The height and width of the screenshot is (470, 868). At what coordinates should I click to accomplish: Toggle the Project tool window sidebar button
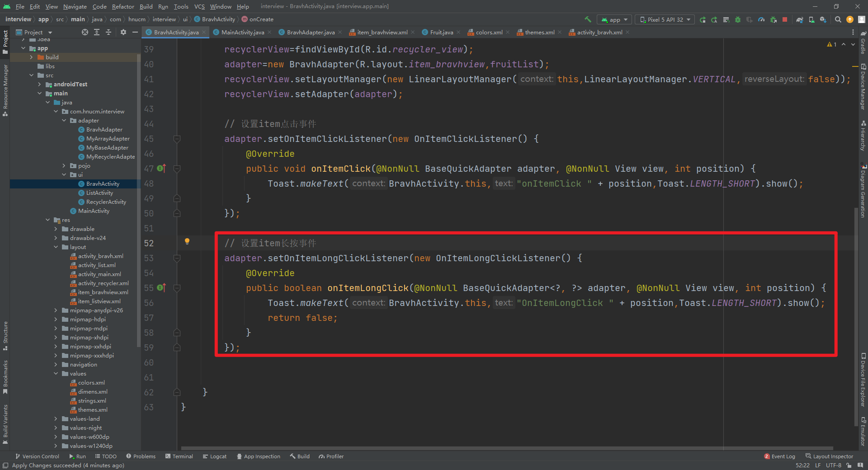pos(5,42)
